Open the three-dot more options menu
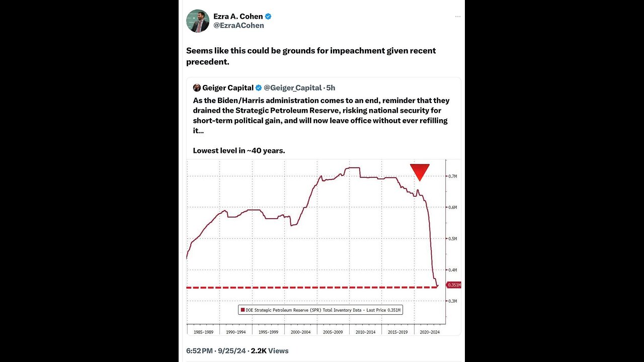 coord(457,17)
